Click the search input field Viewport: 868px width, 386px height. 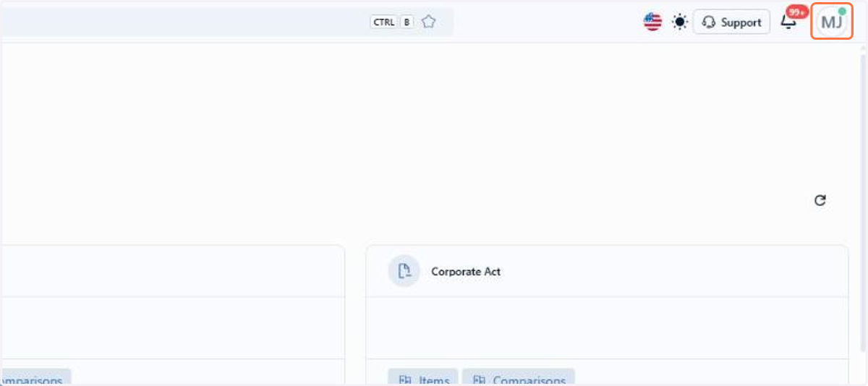pyautogui.click(x=226, y=22)
